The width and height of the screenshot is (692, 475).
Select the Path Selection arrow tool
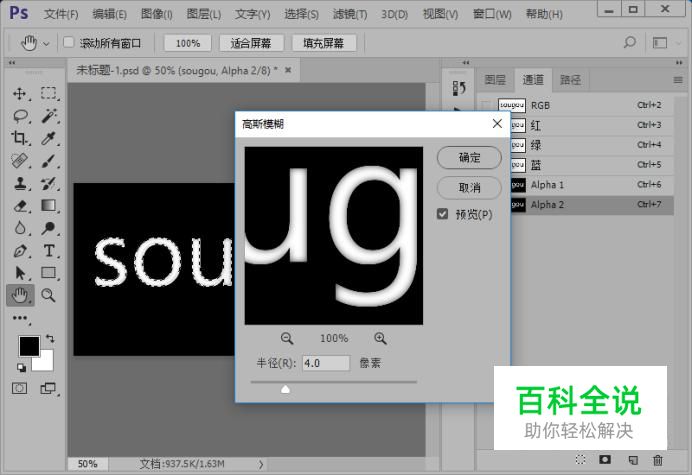(20, 273)
